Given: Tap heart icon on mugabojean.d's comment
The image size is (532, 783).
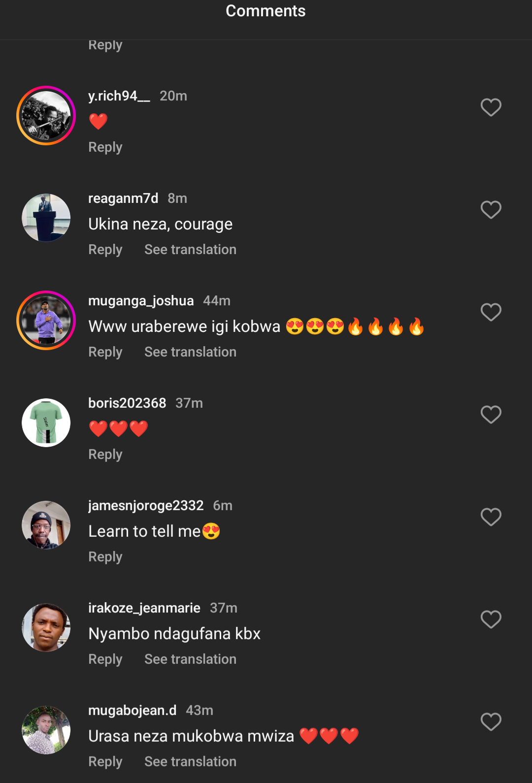Looking at the screenshot, I should pos(491,722).
